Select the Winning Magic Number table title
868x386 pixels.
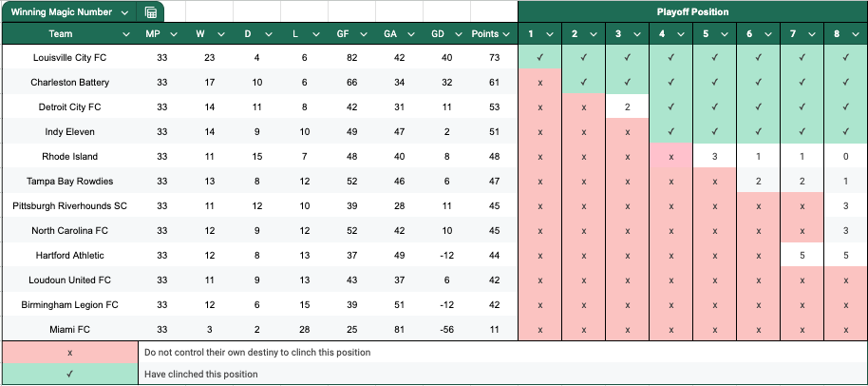pyautogui.click(x=62, y=12)
